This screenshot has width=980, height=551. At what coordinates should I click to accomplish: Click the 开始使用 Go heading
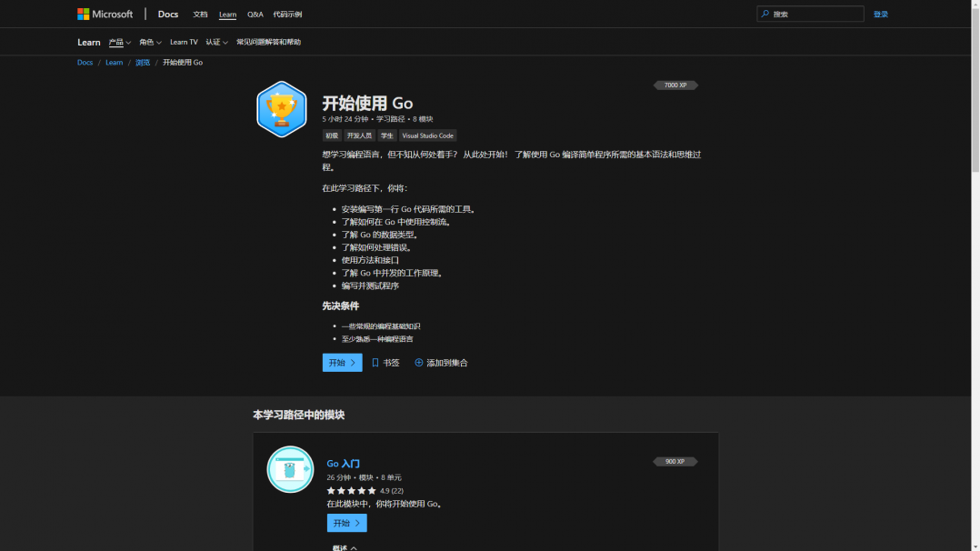(x=367, y=103)
